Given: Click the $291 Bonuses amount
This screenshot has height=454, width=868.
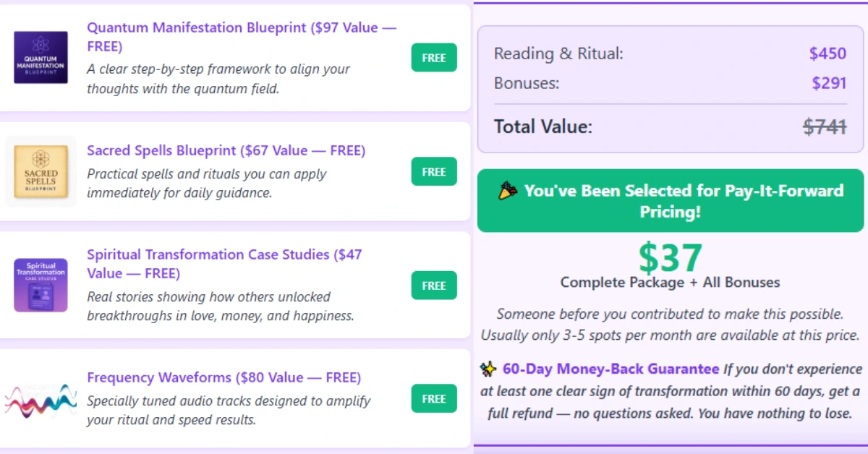Looking at the screenshot, I should pos(829,83).
